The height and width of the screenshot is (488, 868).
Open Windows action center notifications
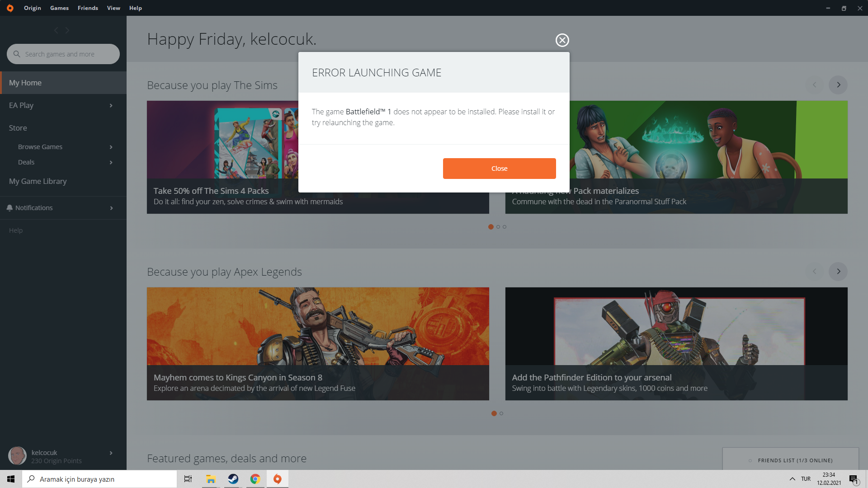[854, 479]
